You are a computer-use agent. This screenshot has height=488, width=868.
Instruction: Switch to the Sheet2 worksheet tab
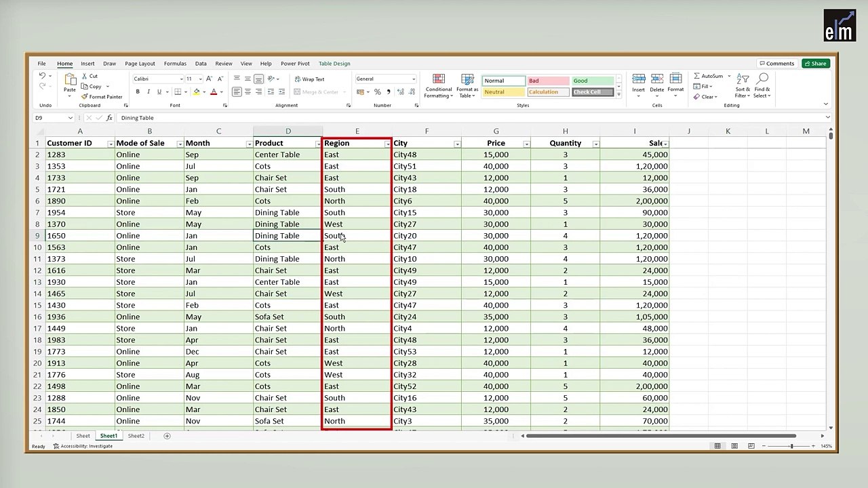click(x=136, y=436)
